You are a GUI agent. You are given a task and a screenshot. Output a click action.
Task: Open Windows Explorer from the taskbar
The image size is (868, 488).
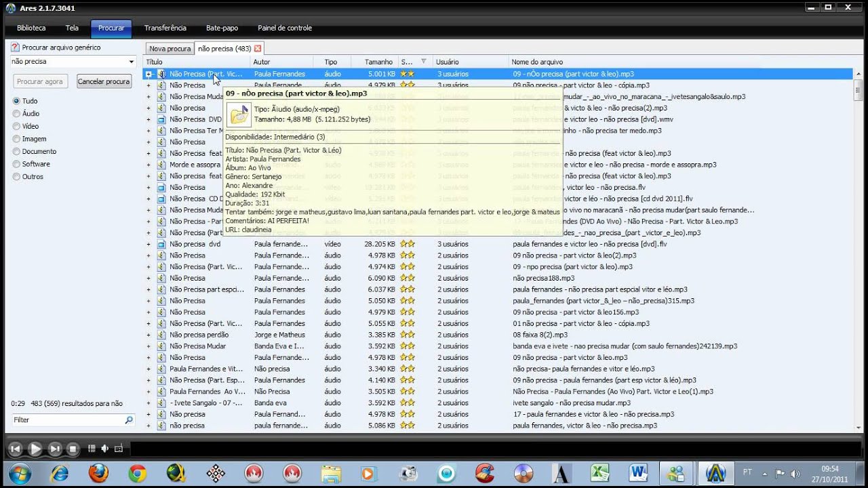(331, 474)
